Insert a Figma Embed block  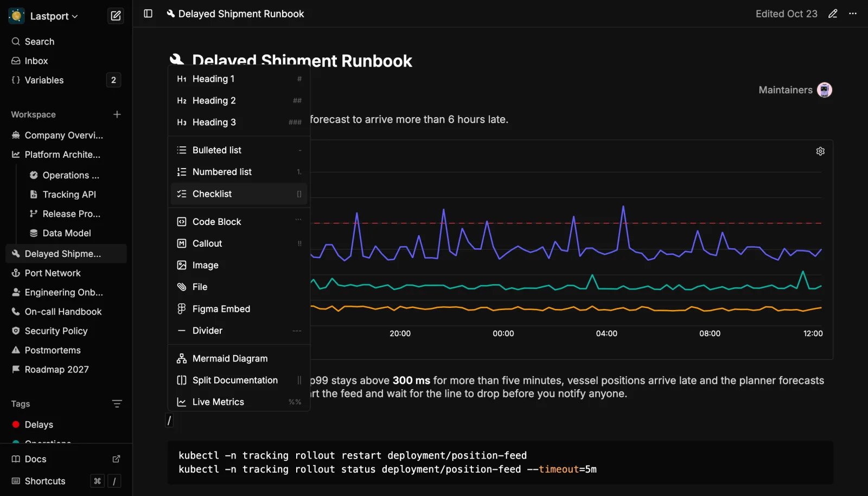pos(239,309)
